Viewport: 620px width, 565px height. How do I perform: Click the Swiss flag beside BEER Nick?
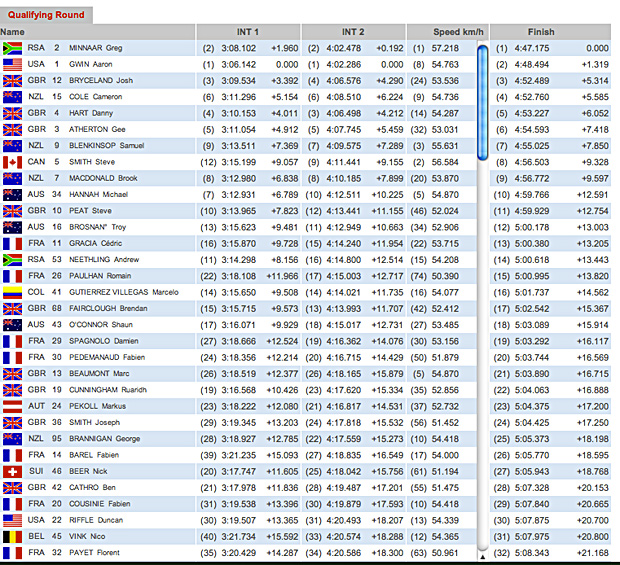[x=14, y=472]
